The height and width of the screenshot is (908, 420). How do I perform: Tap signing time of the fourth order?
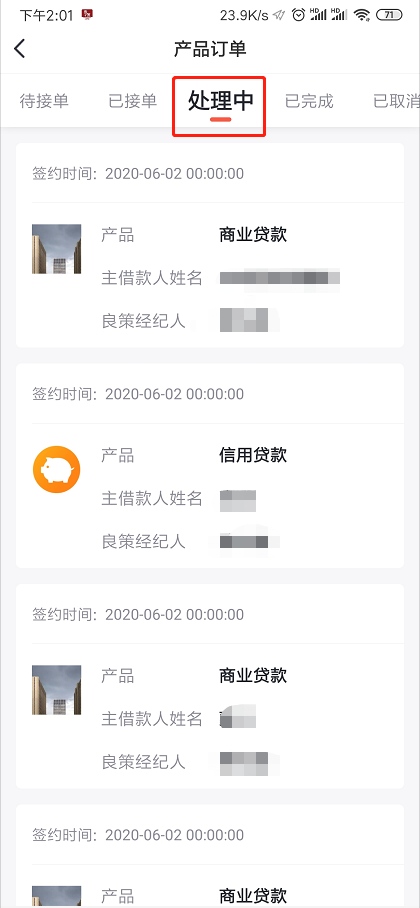point(138,835)
